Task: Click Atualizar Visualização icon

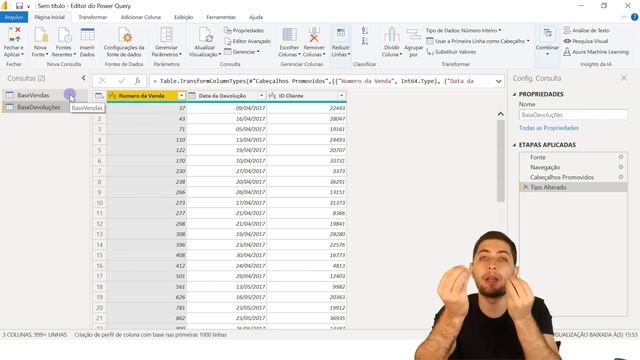Action: [x=205, y=35]
